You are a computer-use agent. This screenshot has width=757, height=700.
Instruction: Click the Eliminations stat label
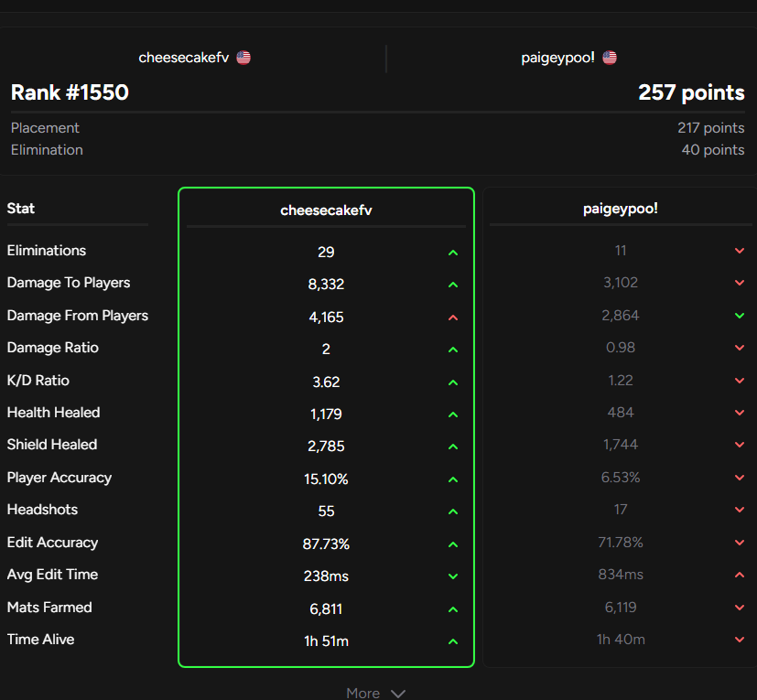47,251
